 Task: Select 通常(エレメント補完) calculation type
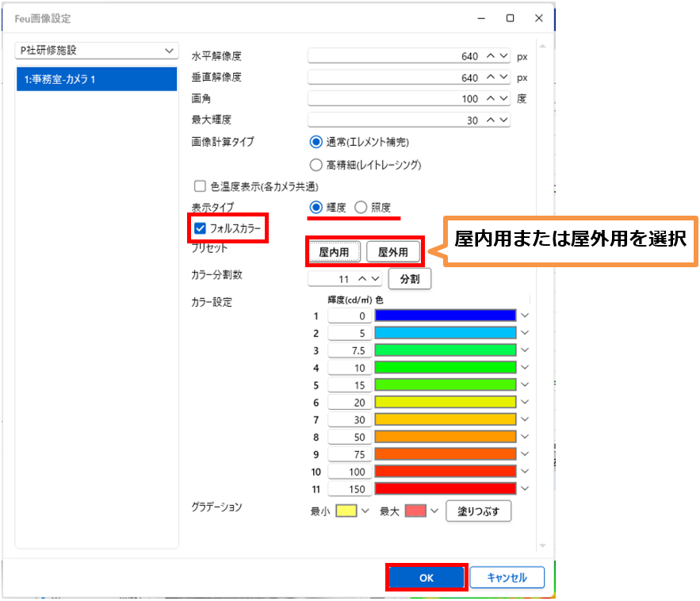pyautogui.click(x=316, y=142)
